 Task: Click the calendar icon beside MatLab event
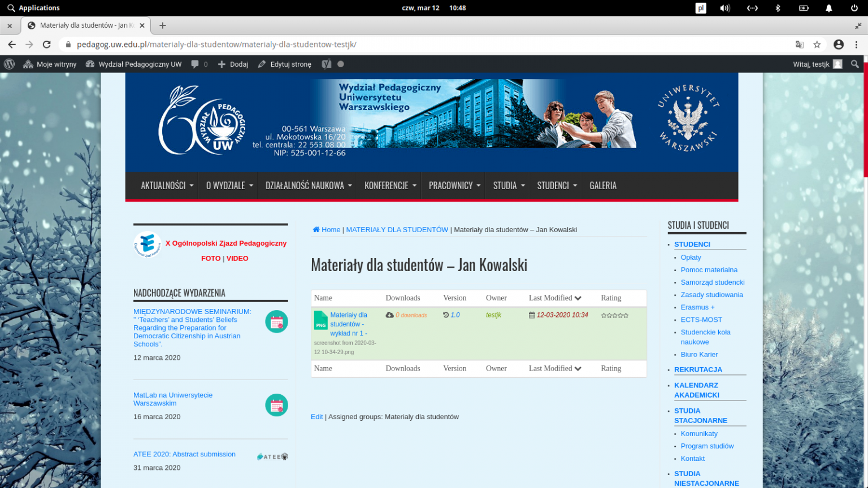pos(277,405)
